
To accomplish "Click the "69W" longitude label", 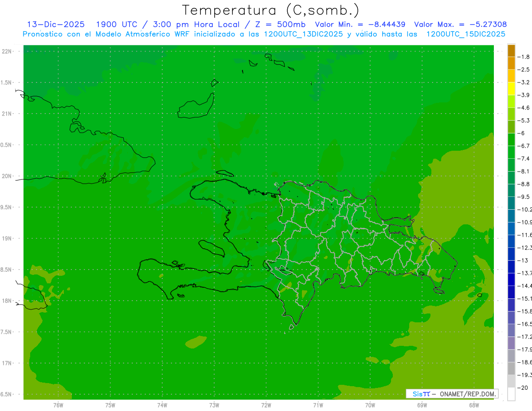I will pos(422,405).
